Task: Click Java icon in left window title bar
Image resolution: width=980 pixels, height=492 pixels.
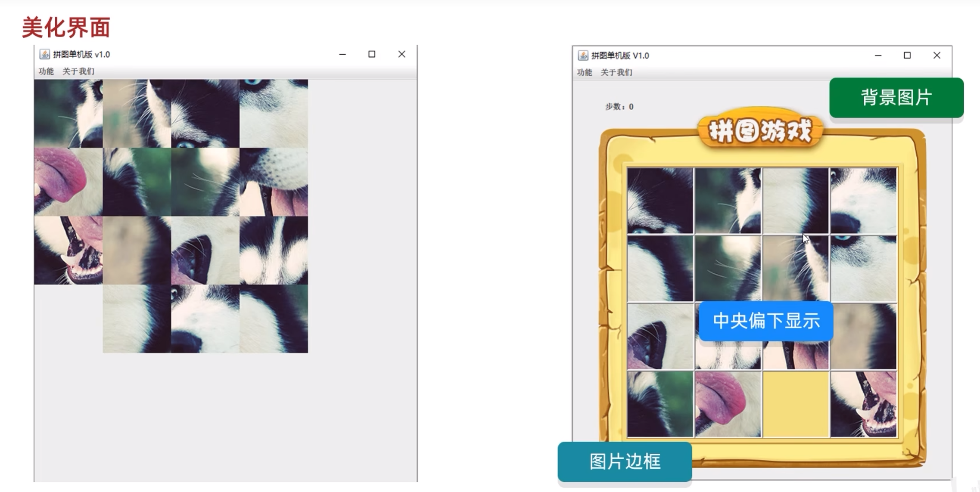Action: (x=44, y=54)
